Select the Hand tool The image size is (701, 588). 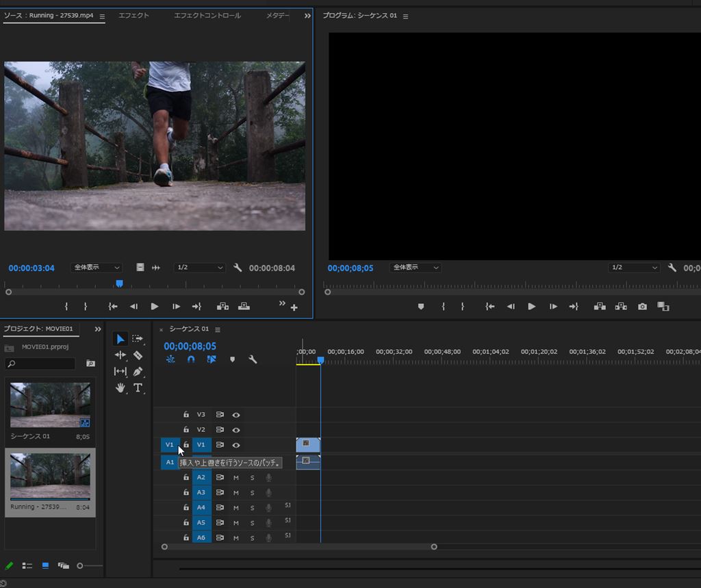click(x=120, y=388)
